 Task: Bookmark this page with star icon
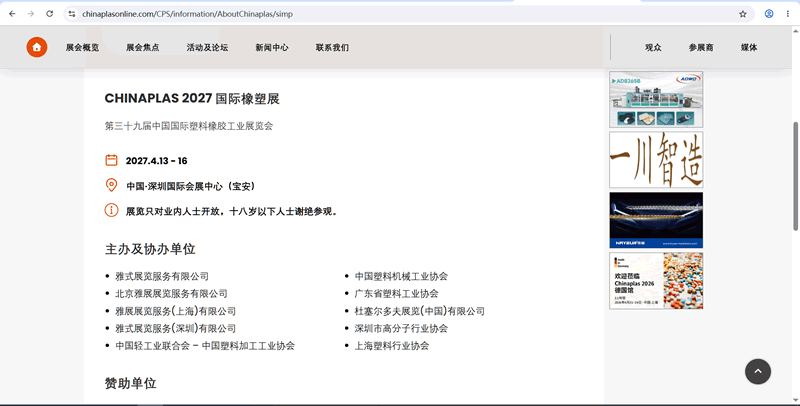pyautogui.click(x=743, y=14)
